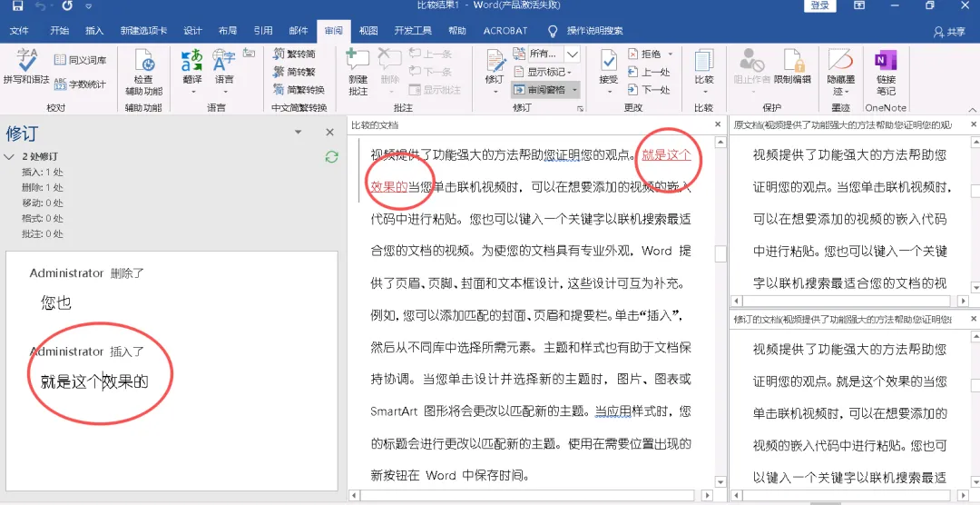Image resolution: width=980 pixels, height=505 pixels.
Task: Accept the change with the 接受 checkmark icon
Action: click(x=608, y=62)
